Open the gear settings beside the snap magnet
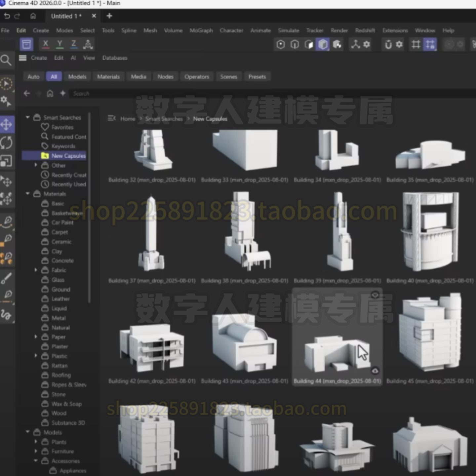Viewport: 476px width, 476px height. coord(399,44)
